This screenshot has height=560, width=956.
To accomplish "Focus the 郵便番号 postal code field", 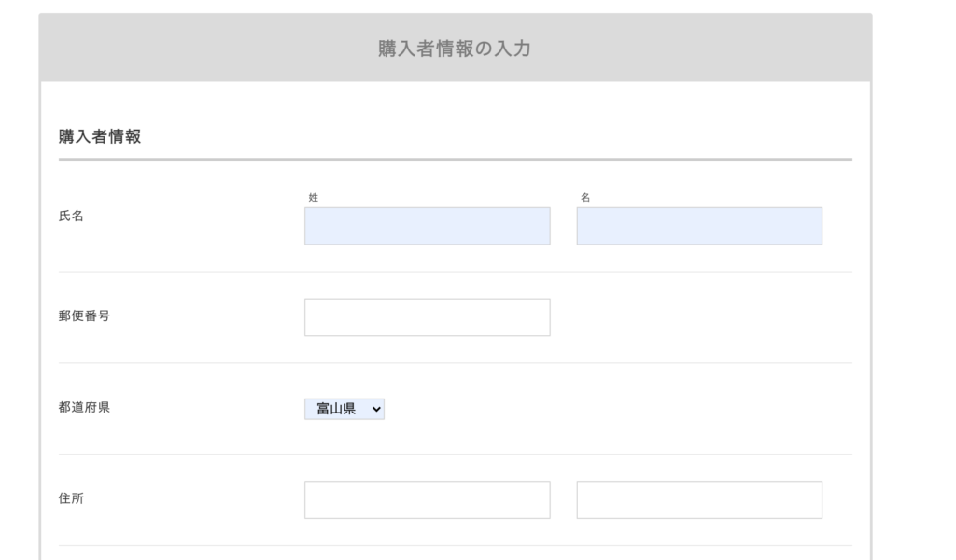I will 427,317.
